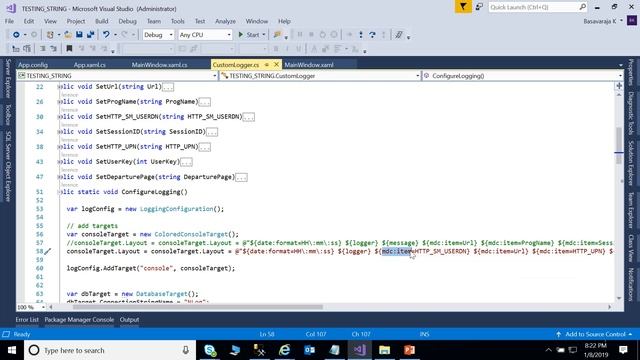Click the Find in Files toolbar icon

point(278,35)
